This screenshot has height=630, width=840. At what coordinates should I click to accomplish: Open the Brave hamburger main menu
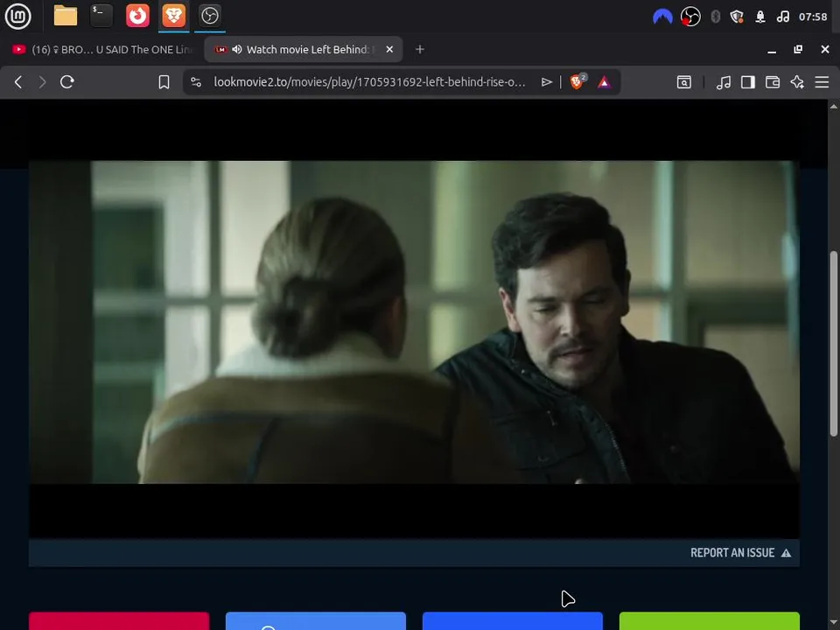822,82
